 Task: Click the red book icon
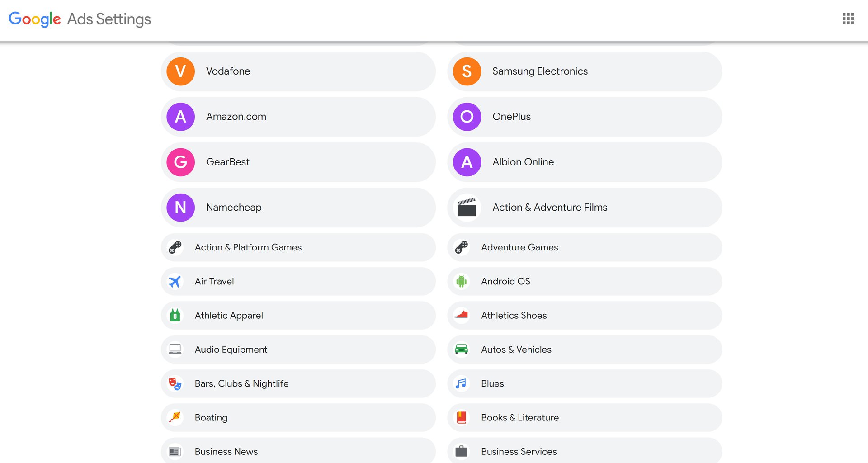coord(461,417)
